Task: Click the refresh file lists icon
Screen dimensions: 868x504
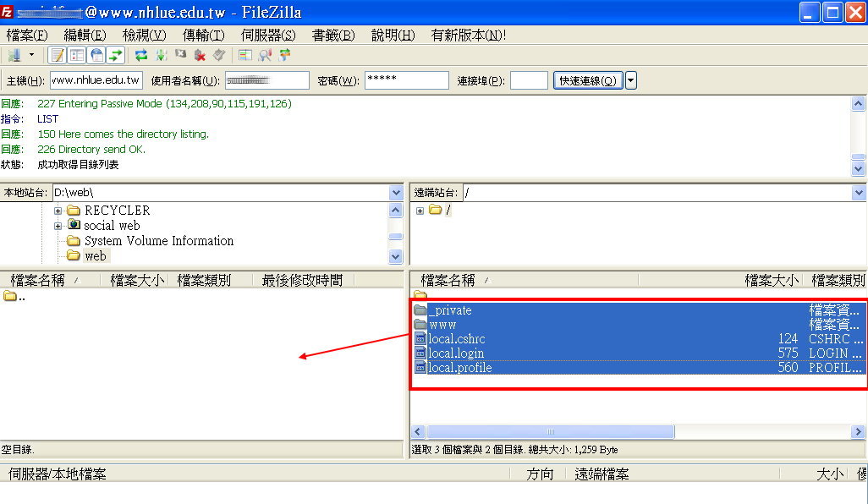Action: pos(141,55)
